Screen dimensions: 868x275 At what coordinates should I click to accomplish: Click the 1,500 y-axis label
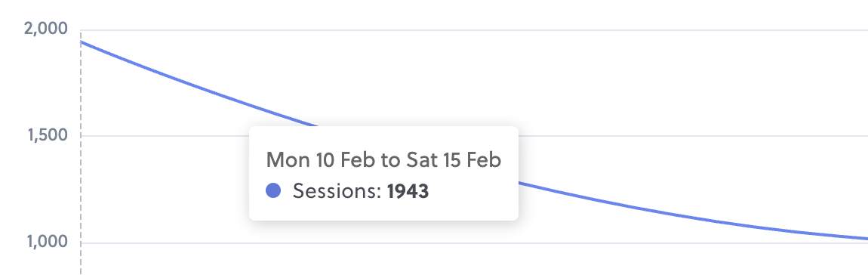pyautogui.click(x=47, y=135)
